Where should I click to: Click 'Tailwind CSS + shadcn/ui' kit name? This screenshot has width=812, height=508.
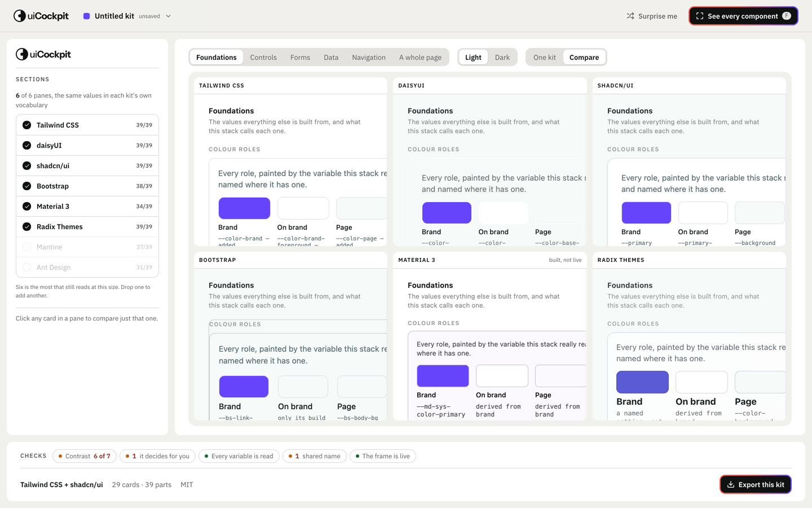click(61, 485)
